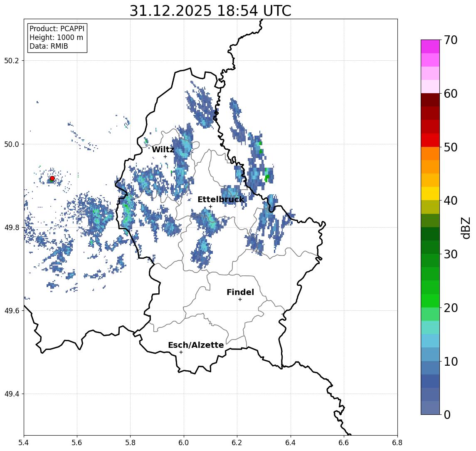Click the plus marker below Esch/Alzette

(x=181, y=352)
